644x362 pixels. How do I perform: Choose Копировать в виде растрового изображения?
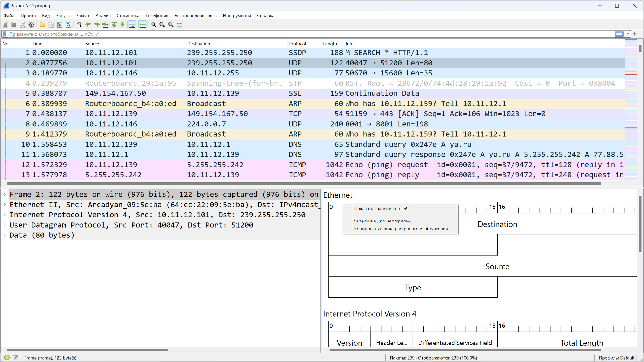pos(401,229)
